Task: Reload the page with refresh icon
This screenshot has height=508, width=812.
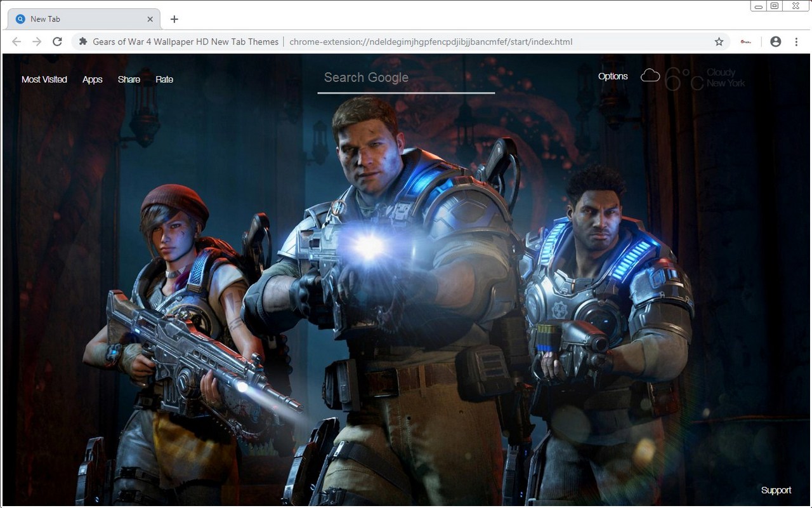Action: tap(57, 41)
